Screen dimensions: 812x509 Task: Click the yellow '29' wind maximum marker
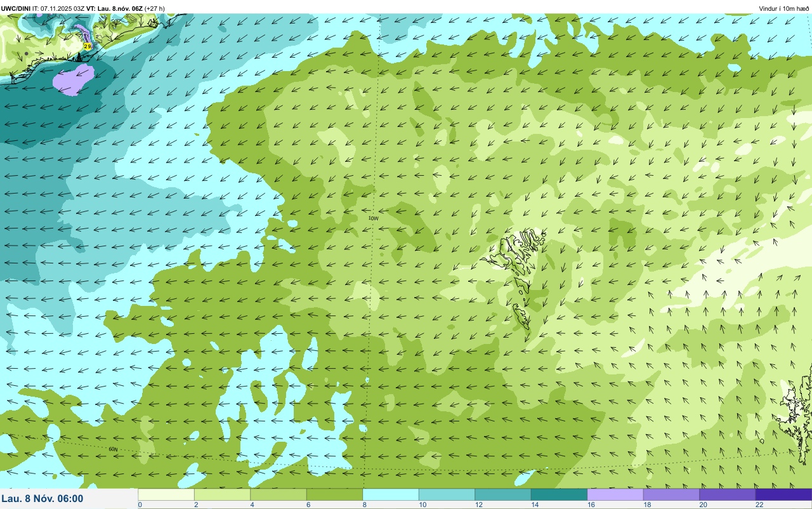coord(88,46)
